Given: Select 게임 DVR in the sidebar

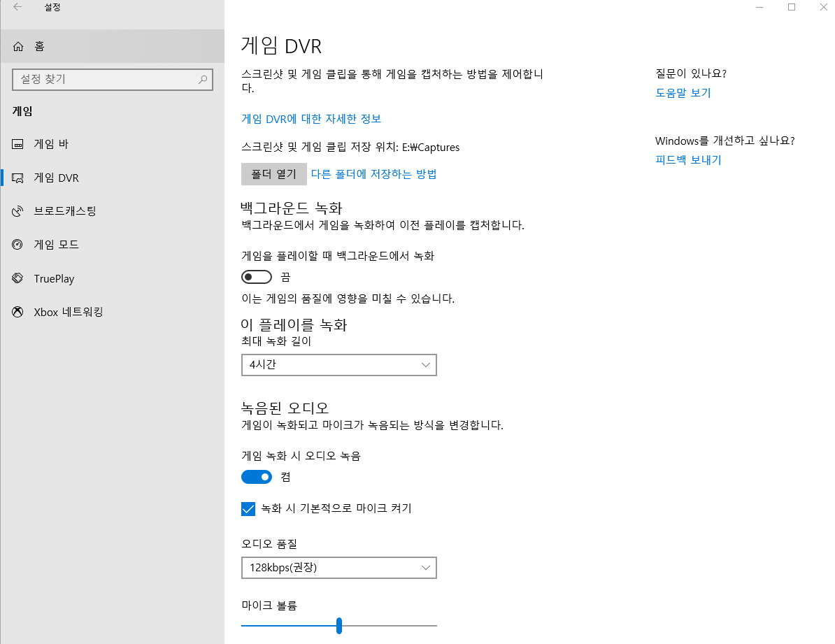Looking at the screenshot, I should (x=113, y=178).
